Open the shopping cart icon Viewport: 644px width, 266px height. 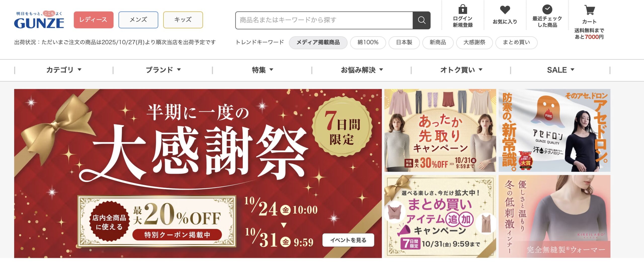[589, 10]
